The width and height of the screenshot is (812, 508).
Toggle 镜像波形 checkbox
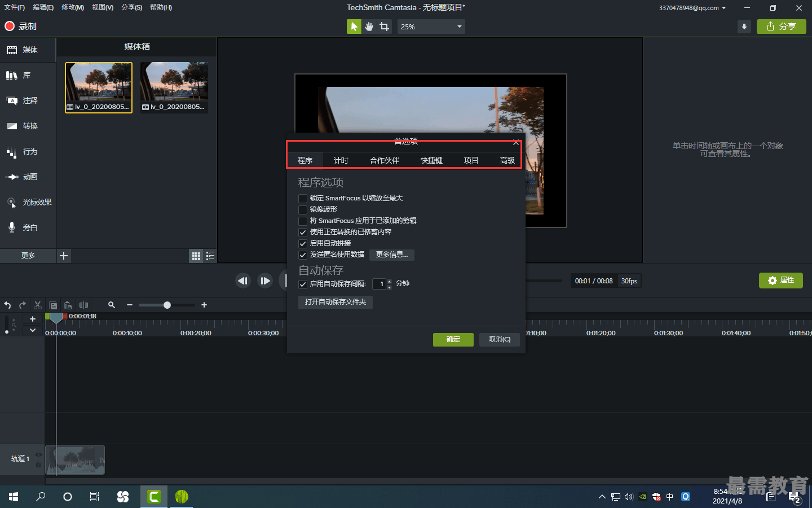(303, 209)
